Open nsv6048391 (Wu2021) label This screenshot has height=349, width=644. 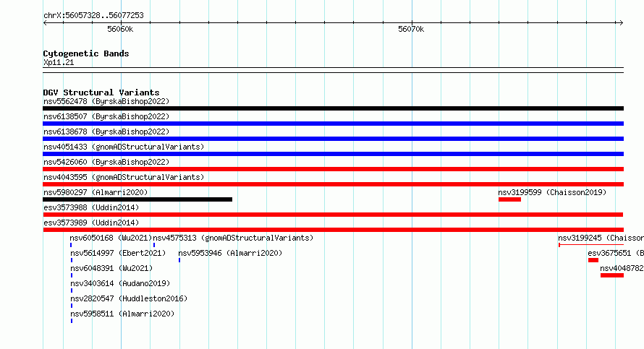point(111,268)
